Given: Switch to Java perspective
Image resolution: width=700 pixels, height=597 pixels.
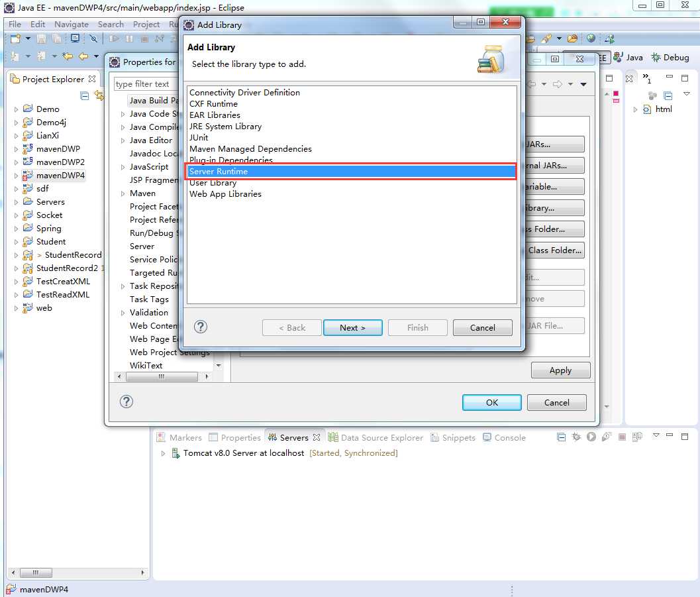Looking at the screenshot, I should (628, 57).
